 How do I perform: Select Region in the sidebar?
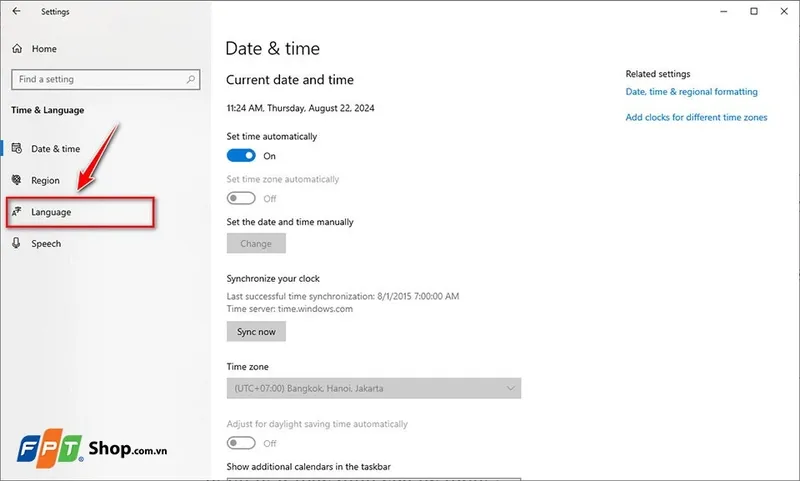(x=45, y=181)
